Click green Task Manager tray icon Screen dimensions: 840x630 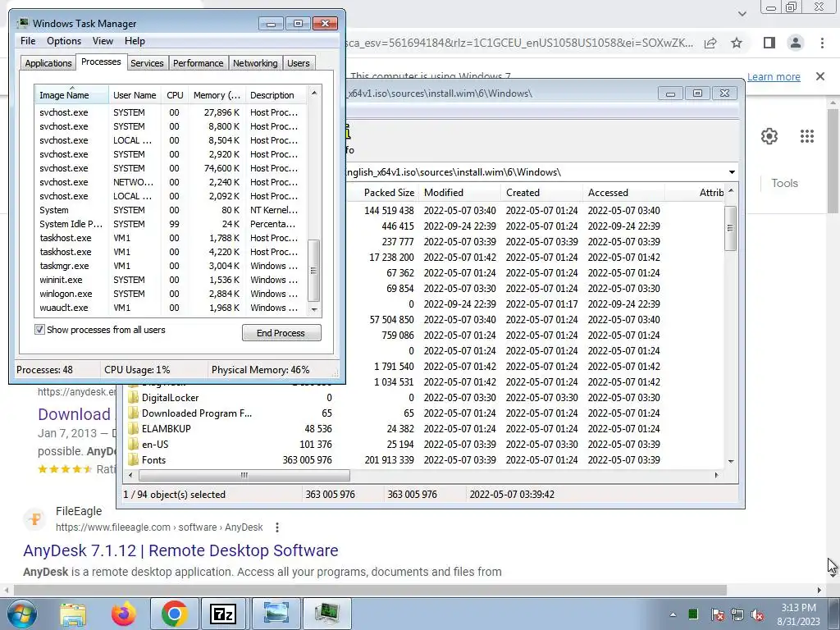click(x=693, y=614)
